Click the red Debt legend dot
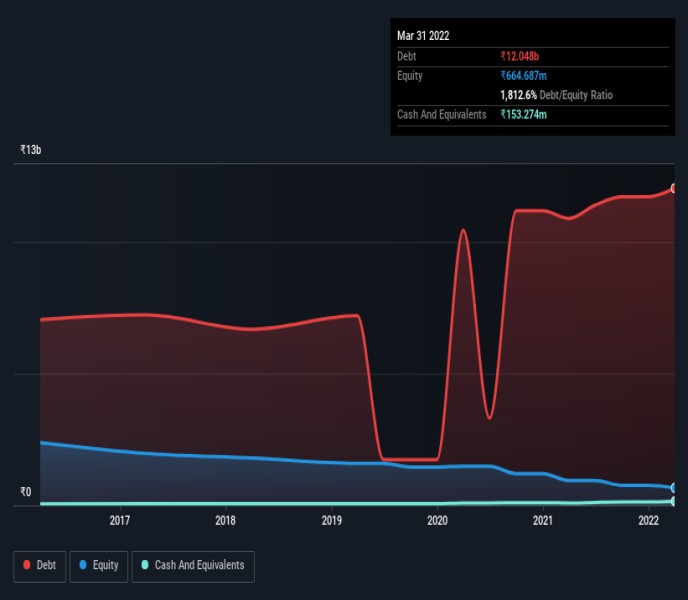Screen dimensions: 688x600 26,565
